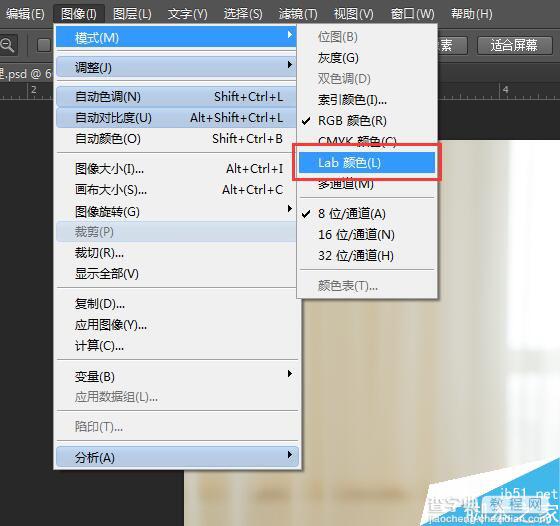Expand the 变量(B) submenu
Image resolution: width=560 pixels, height=526 pixels.
click(176, 376)
